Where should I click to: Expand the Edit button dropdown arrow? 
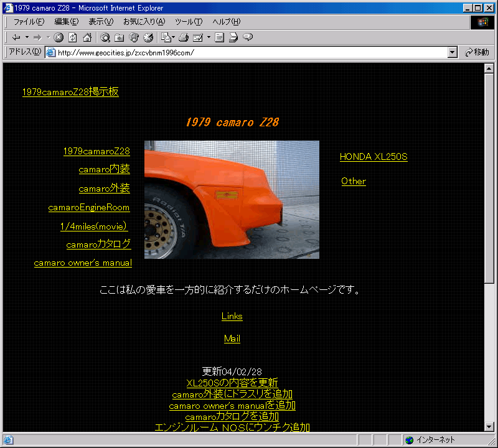coord(209,37)
